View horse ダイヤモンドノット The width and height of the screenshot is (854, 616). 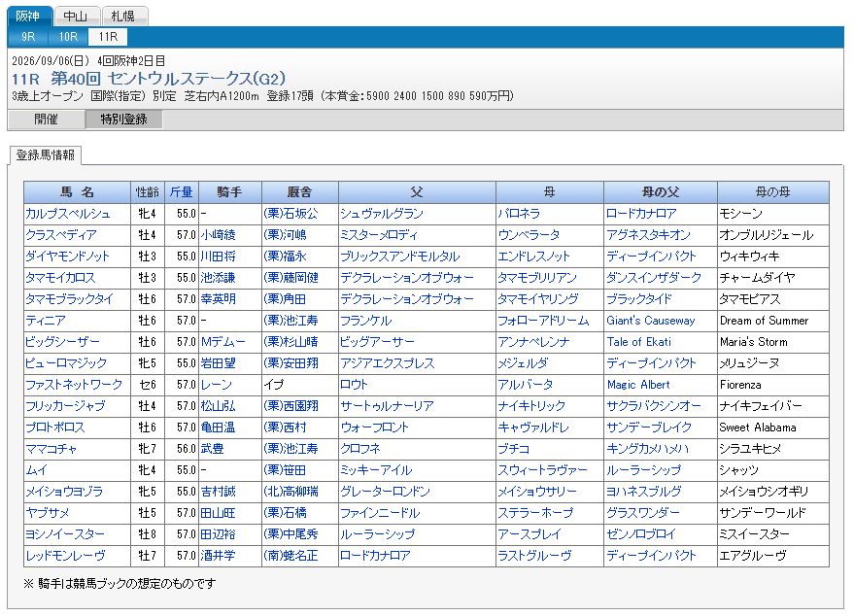68,257
